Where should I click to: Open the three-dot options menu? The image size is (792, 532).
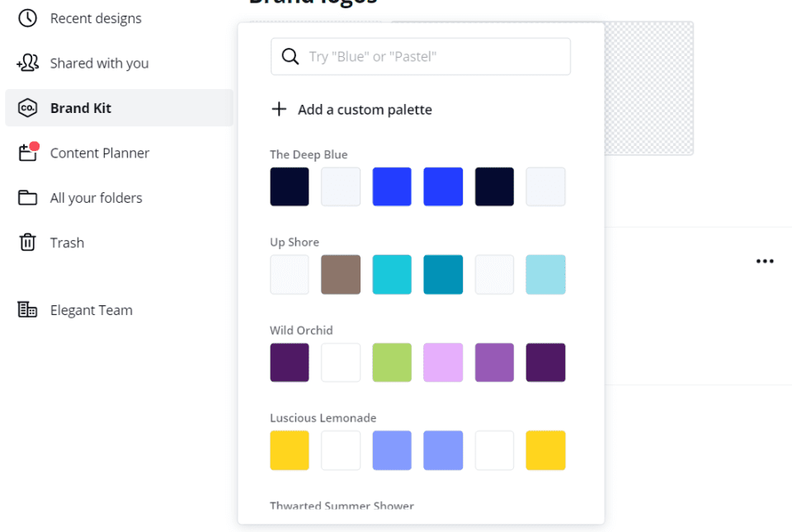coord(765,261)
